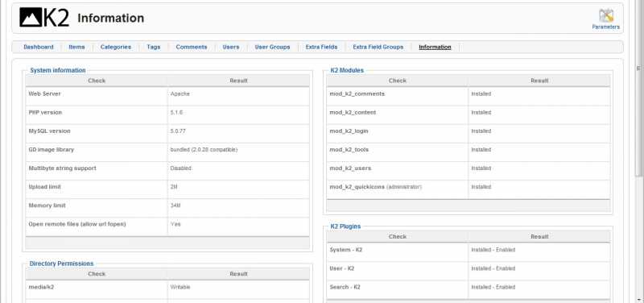
Task: Open the Items tab
Action: click(x=76, y=47)
